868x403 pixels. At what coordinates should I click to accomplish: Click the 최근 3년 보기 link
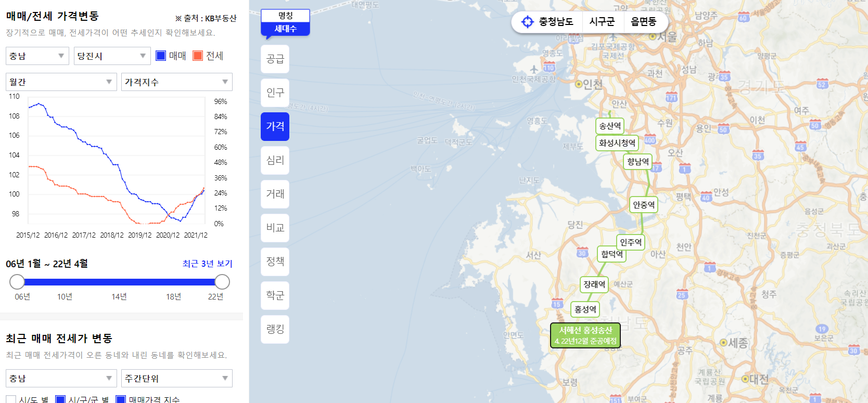(207, 264)
